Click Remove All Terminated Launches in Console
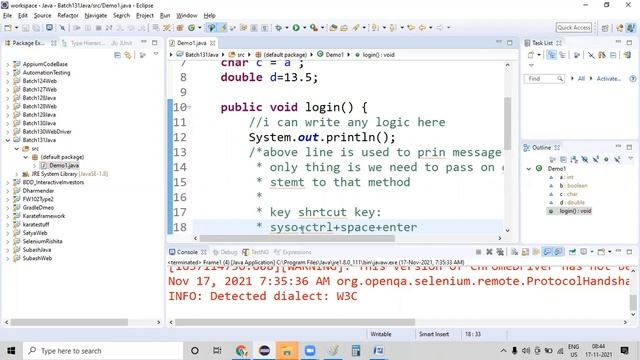 pos(500,252)
